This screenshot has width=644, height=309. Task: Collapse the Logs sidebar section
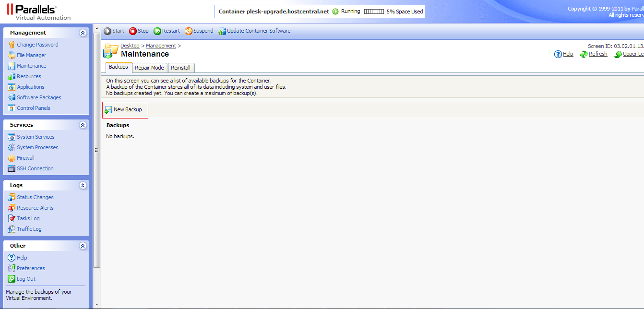[83, 185]
